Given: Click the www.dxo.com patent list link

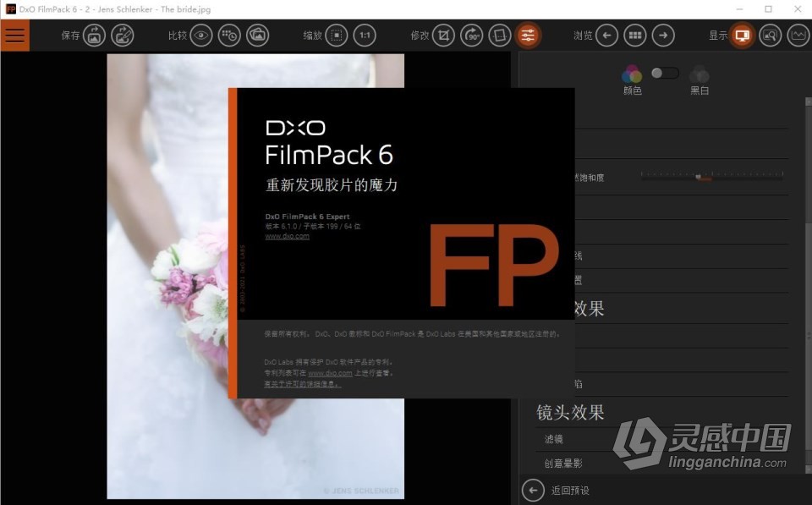Looking at the screenshot, I should pos(330,373).
